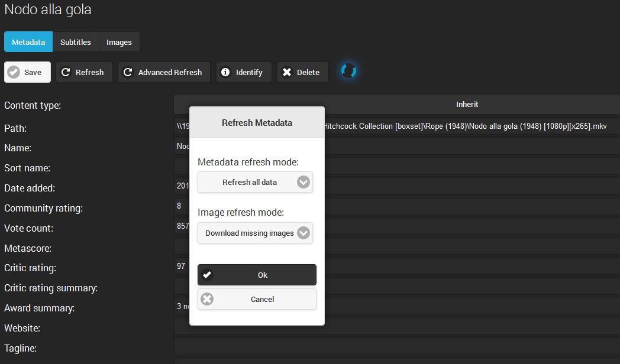Image resolution: width=620 pixels, height=364 pixels.
Task: Delete this item
Action: click(303, 72)
